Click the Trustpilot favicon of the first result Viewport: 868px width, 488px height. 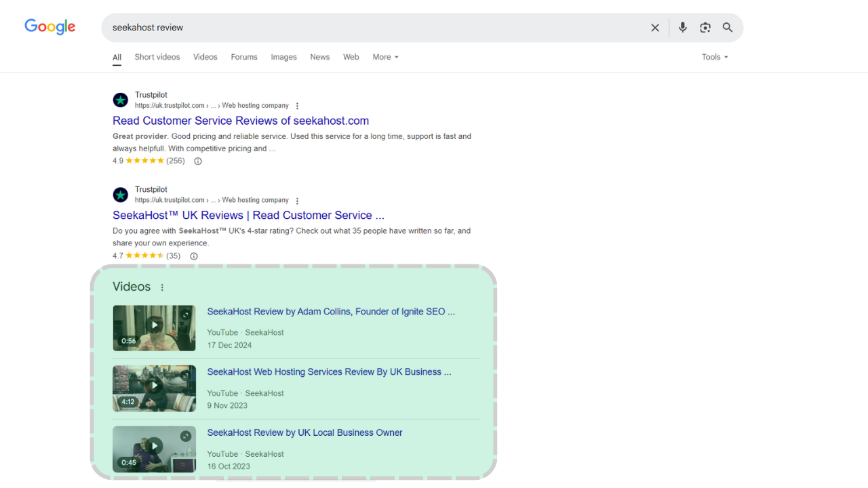(x=121, y=100)
